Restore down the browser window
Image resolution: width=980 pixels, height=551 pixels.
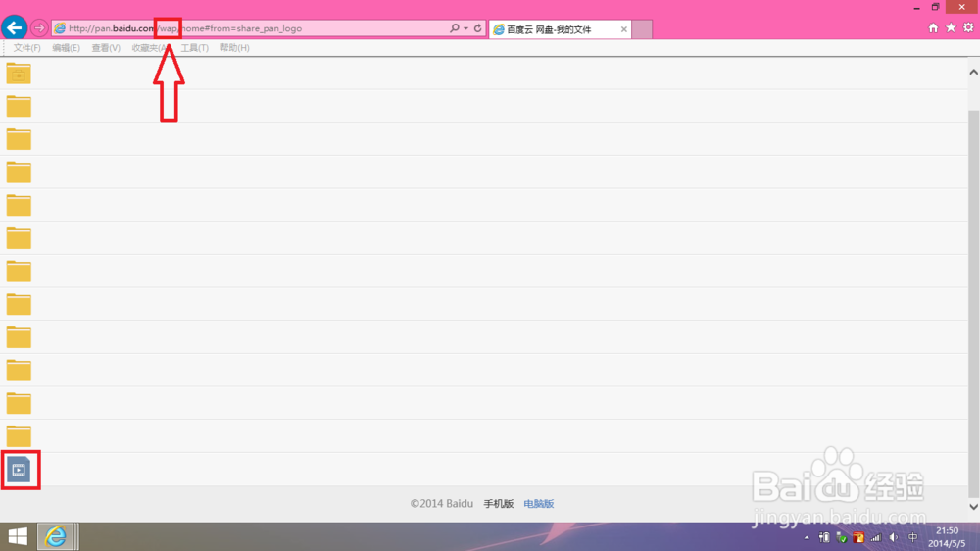coord(935,7)
